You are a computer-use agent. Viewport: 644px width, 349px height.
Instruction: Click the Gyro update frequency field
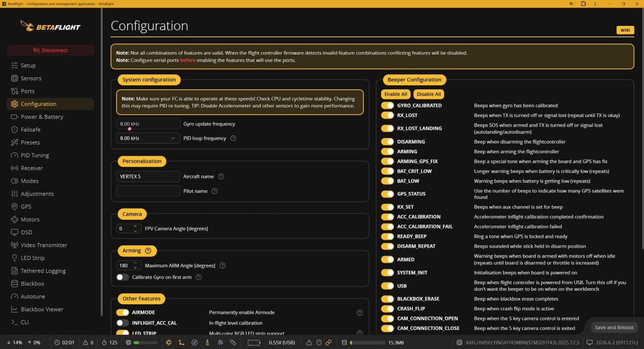[148, 124]
